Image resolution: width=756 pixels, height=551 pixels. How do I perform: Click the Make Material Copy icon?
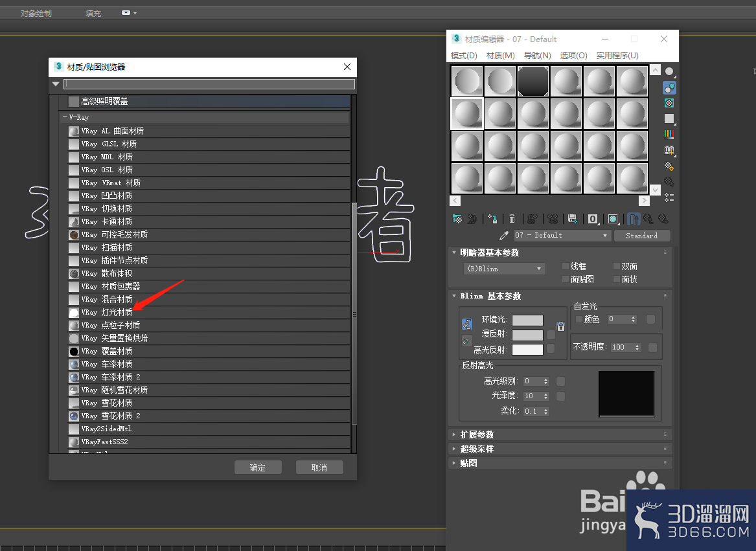point(533,219)
